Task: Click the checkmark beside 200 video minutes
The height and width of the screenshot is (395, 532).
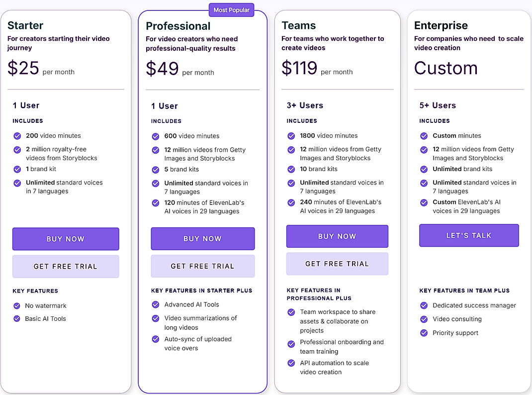Action: pos(17,135)
